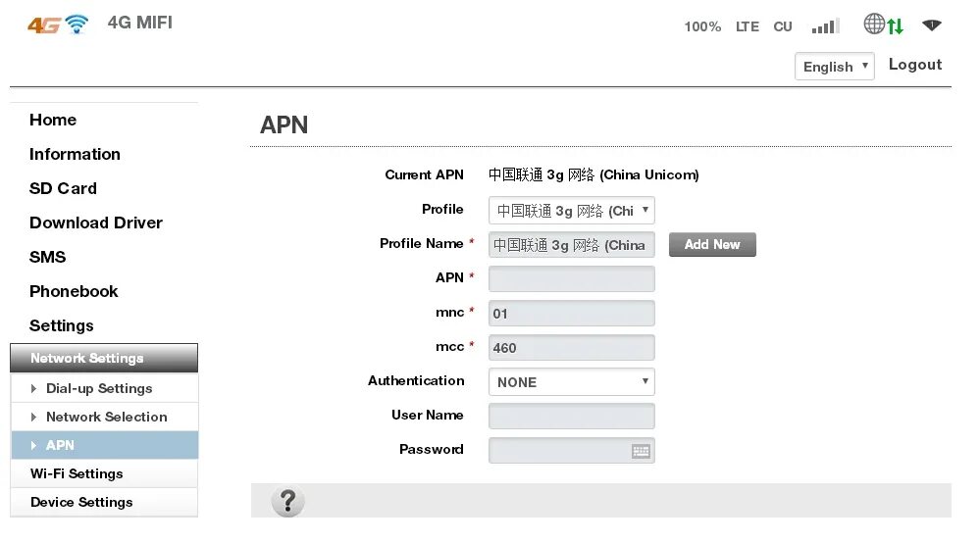
Task: Open the Information menu
Action: coord(75,154)
